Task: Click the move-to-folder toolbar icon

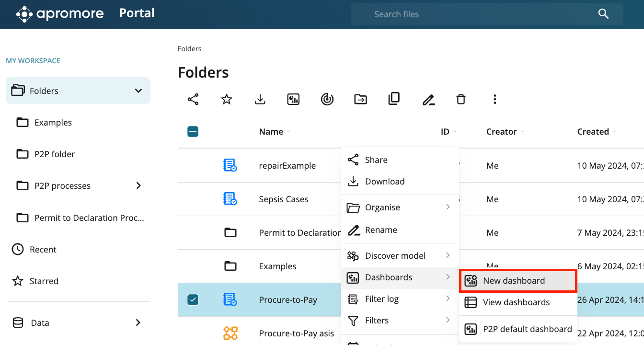Action: [x=360, y=99]
